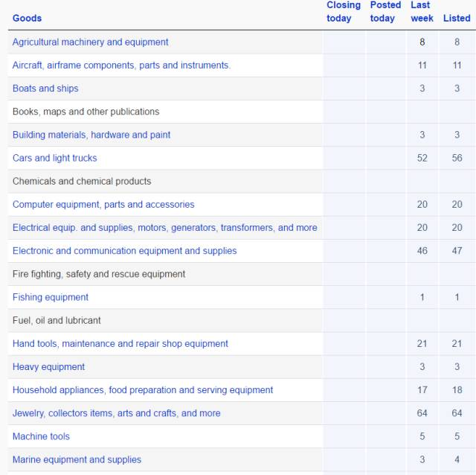
Task: Click Listed value 4 for Marine equipment
Action: pos(457,460)
